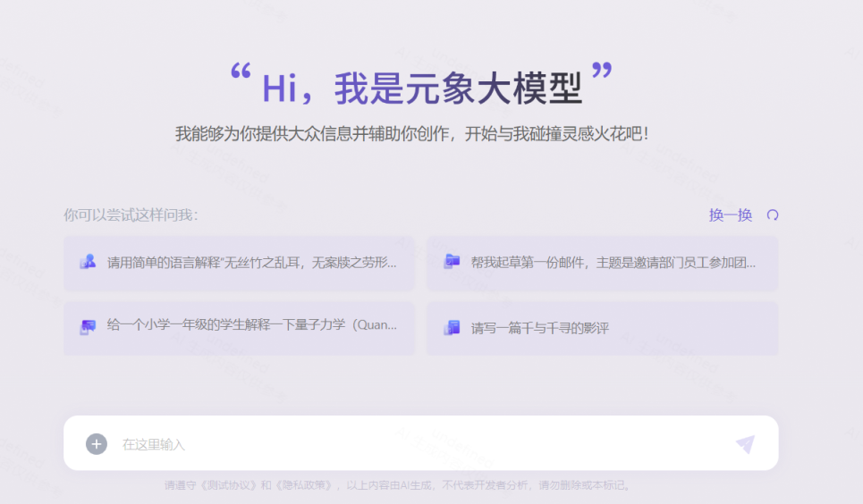Image resolution: width=863 pixels, height=504 pixels.
Task: Choose the prompt explaining 无丝竹之乱耳
Action: click(x=251, y=263)
